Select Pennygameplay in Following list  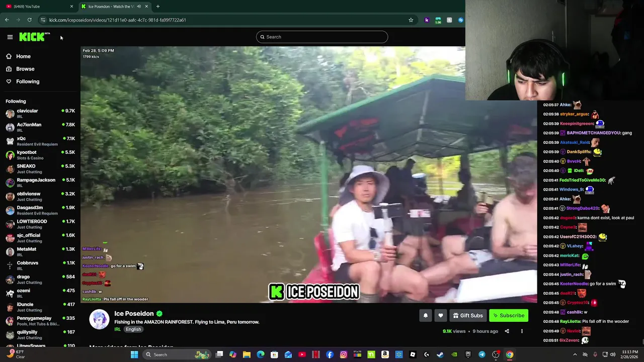[40, 321]
